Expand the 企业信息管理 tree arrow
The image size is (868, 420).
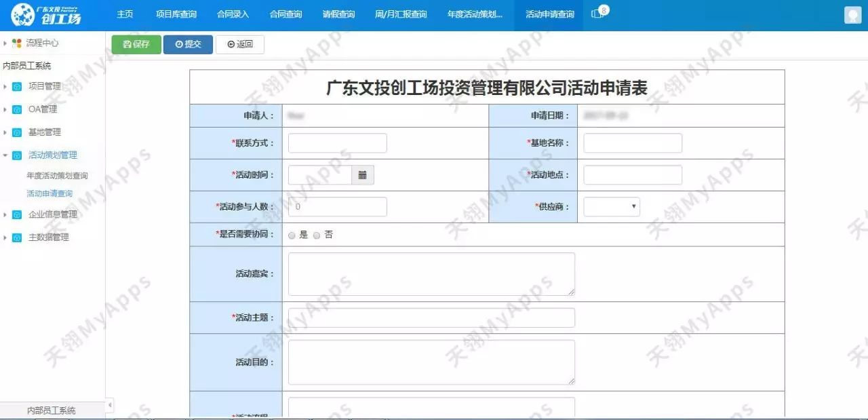point(5,214)
